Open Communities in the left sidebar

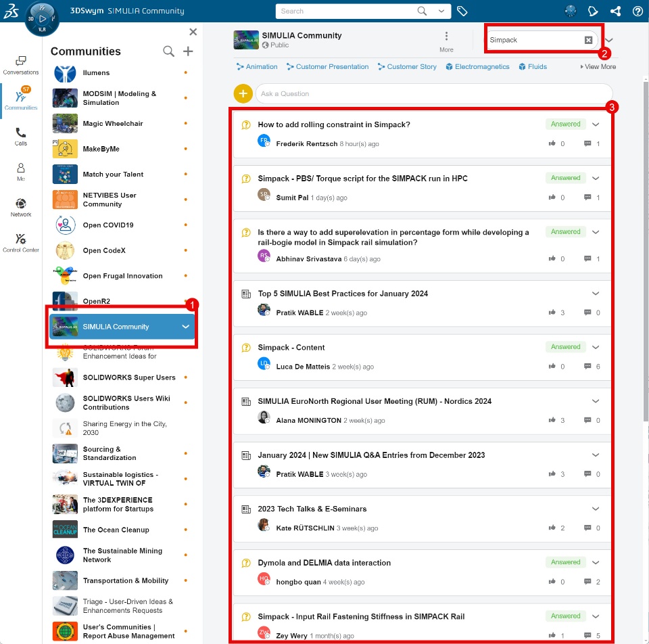click(x=21, y=99)
